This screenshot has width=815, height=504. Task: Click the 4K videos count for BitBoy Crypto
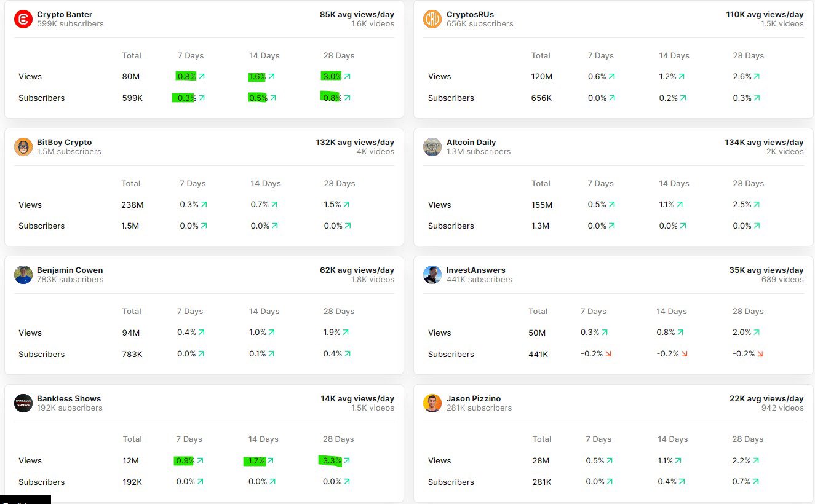pyautogui.click(x=375, y=152)
